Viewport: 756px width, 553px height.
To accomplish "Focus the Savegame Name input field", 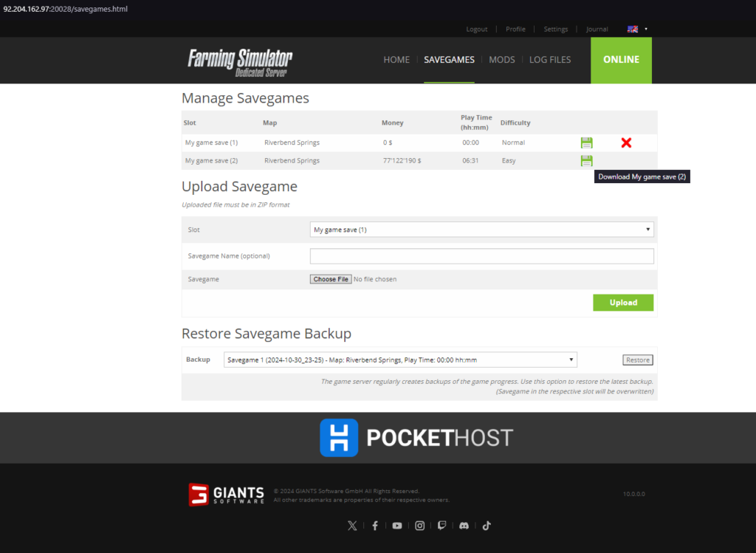I will point(481,256).
